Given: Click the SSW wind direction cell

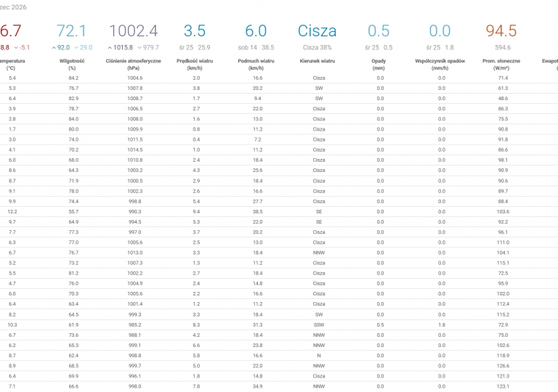Looking at the screenshot, I should (319, 324).
